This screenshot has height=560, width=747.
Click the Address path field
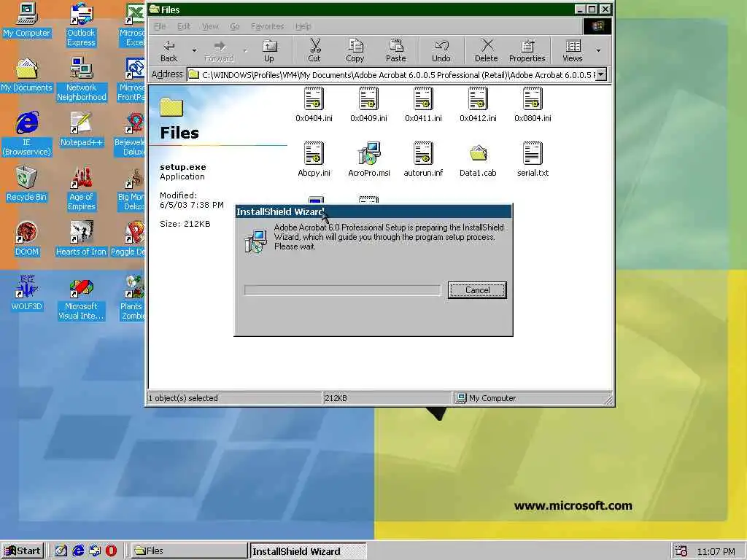click(391, 75)
